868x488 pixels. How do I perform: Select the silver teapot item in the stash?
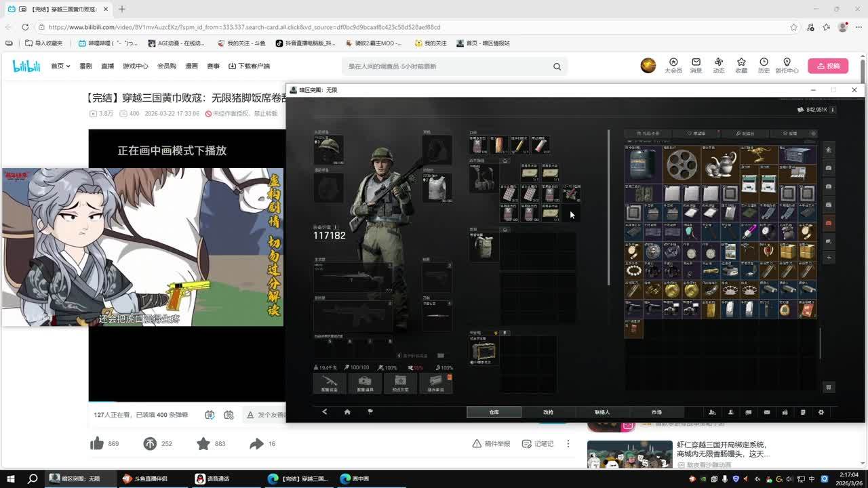[719, 164]
